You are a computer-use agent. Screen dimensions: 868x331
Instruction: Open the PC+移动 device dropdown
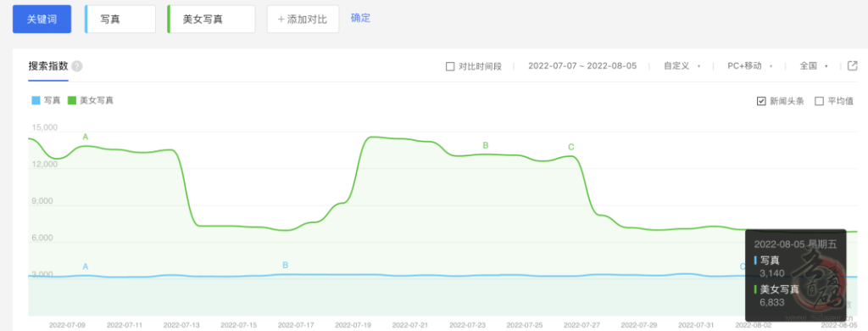click(x=750, y=66)
